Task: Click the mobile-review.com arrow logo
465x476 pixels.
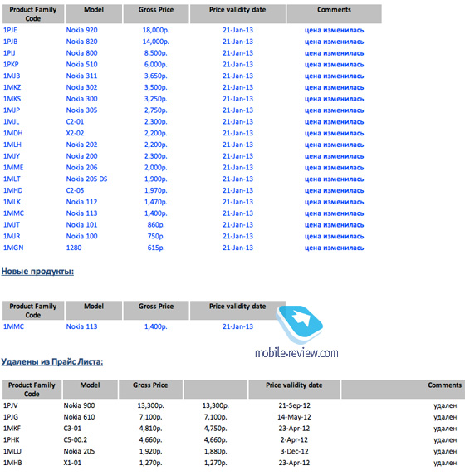Action: 300,324
